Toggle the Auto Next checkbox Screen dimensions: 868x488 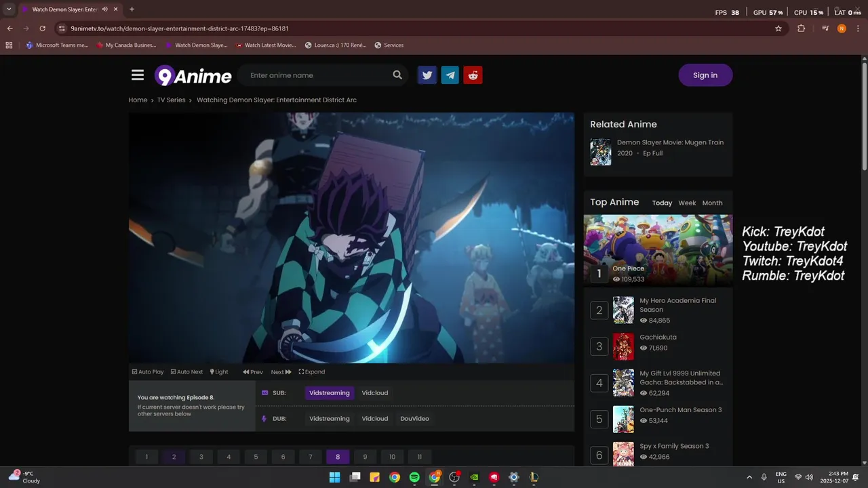coord(186,371)
